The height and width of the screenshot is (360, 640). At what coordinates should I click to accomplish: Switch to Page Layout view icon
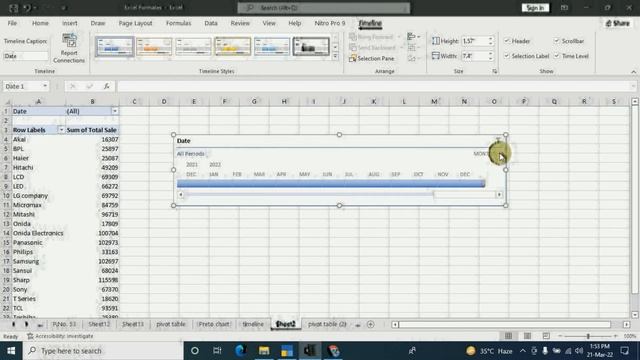pos(527,336)
